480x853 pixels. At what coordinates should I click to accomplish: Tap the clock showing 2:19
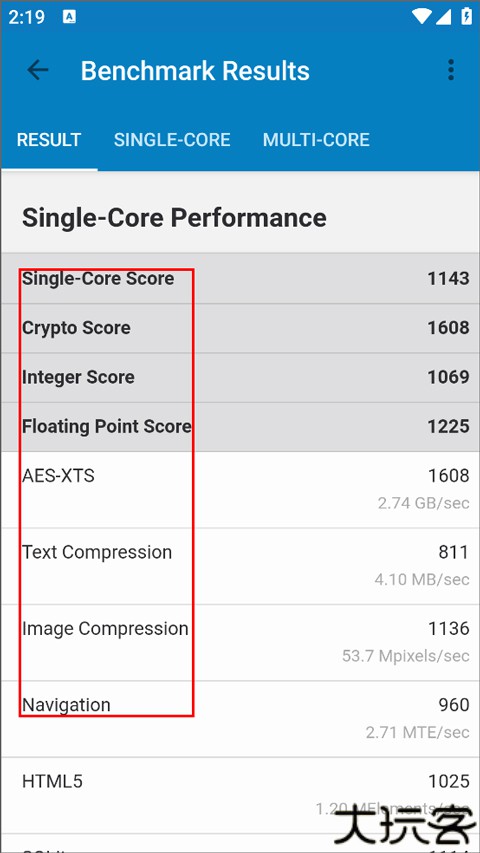tap(27, 17)
